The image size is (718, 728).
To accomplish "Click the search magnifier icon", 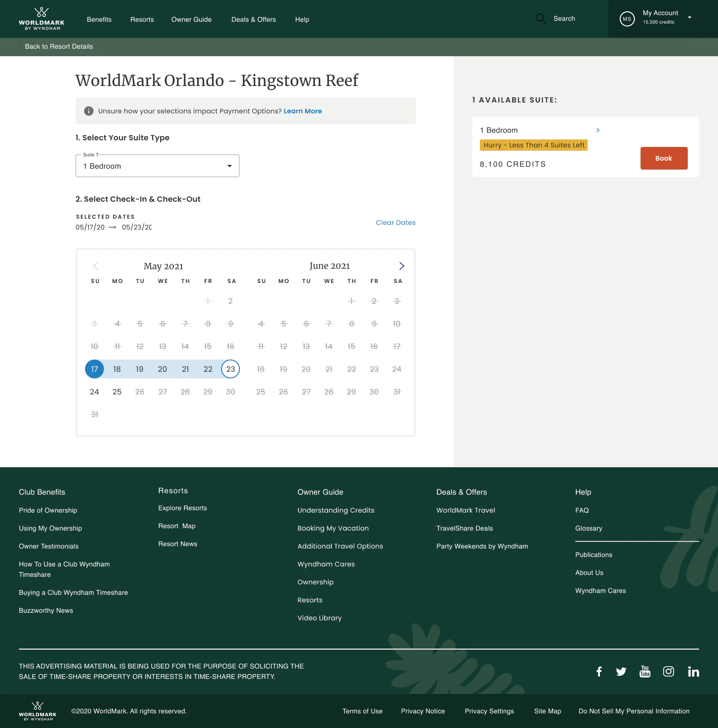I will pos(541,19).
